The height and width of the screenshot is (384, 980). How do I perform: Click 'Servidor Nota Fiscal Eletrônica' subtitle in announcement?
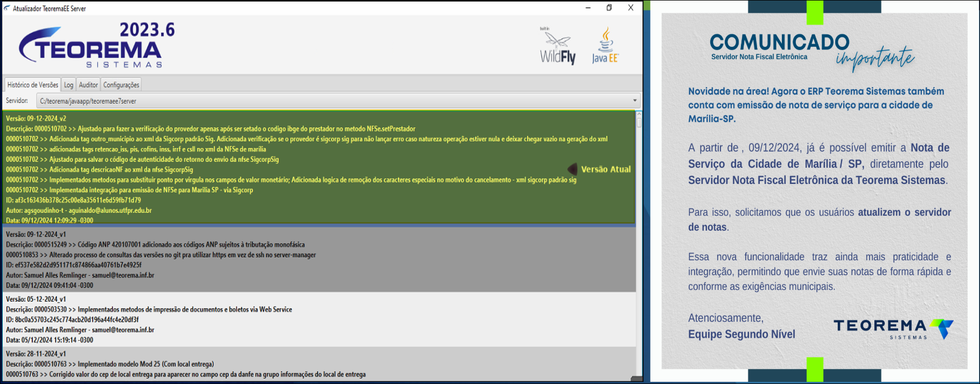pyautogui.click(x=759, y=57)
